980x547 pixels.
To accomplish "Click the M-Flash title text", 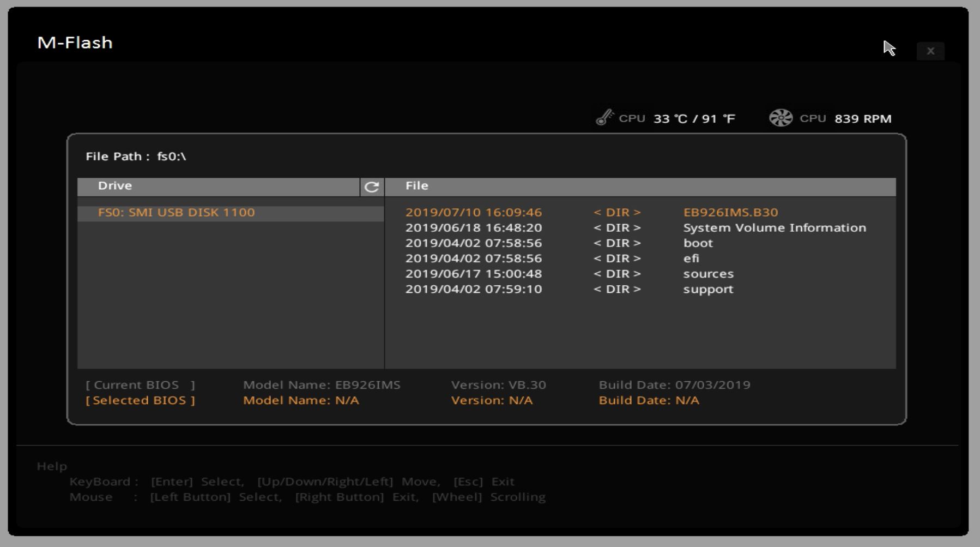I will (75, 43).
